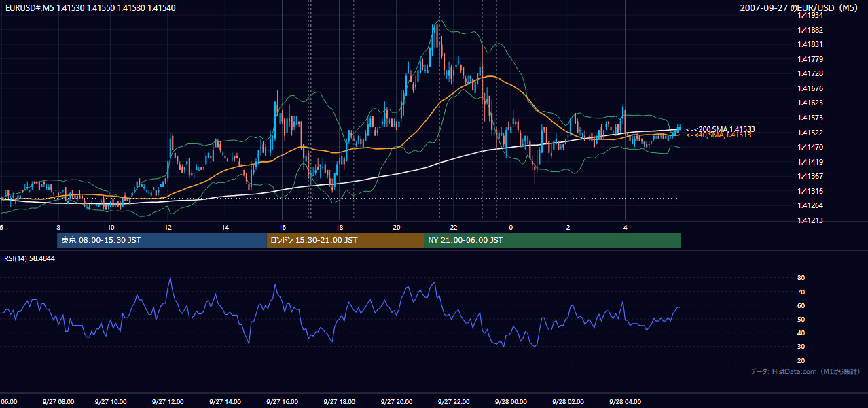Click price axis value 1.41676
868x408 pixels.
(810, 88)
